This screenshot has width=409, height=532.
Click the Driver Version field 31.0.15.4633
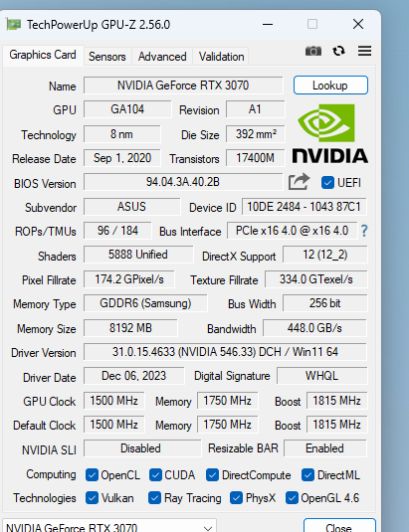coord(225,352)
